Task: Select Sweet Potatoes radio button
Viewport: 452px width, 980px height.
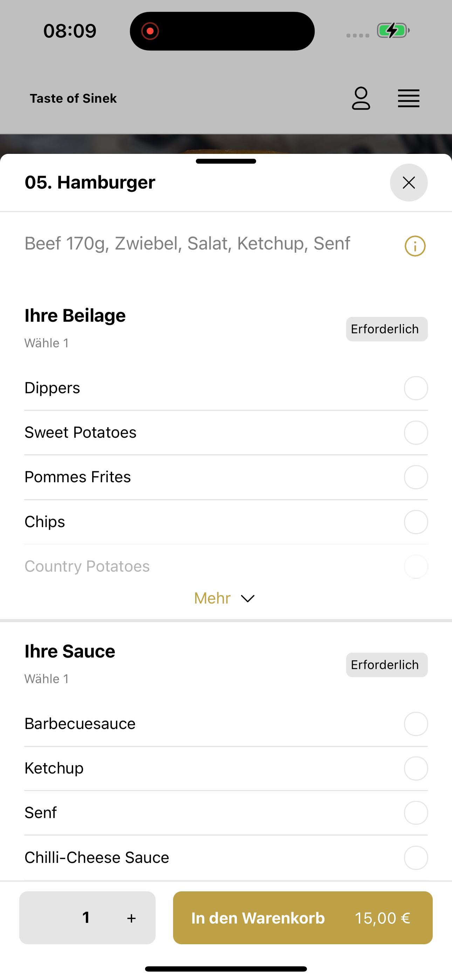Action: tap(416, 433)
